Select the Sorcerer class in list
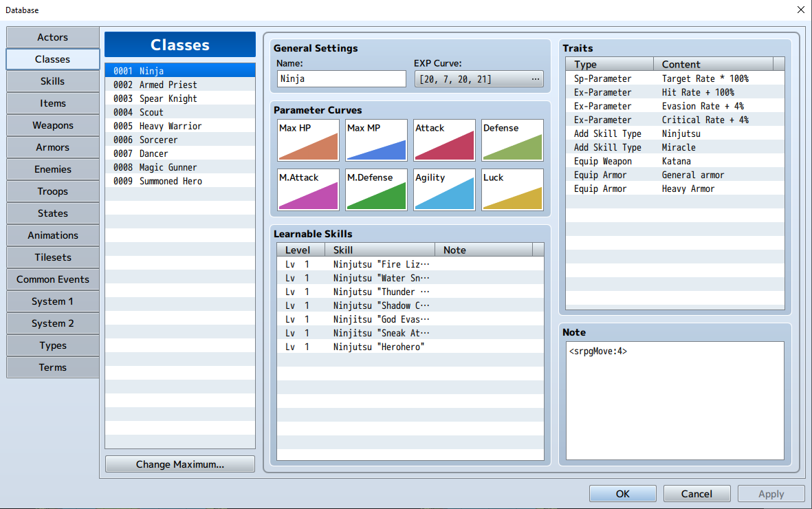The image size is (812, 509). 180,140
